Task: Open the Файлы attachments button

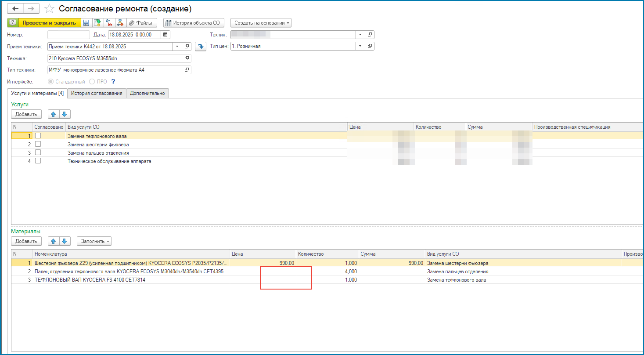Action: [x=142, y=23]
